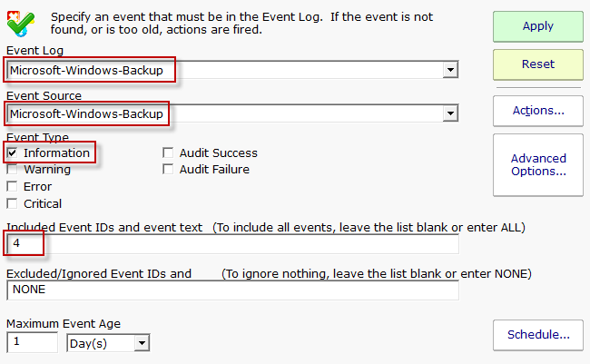Check the Error event type box
This screenshot has height=364, width=590.
[x=12, y=187]
